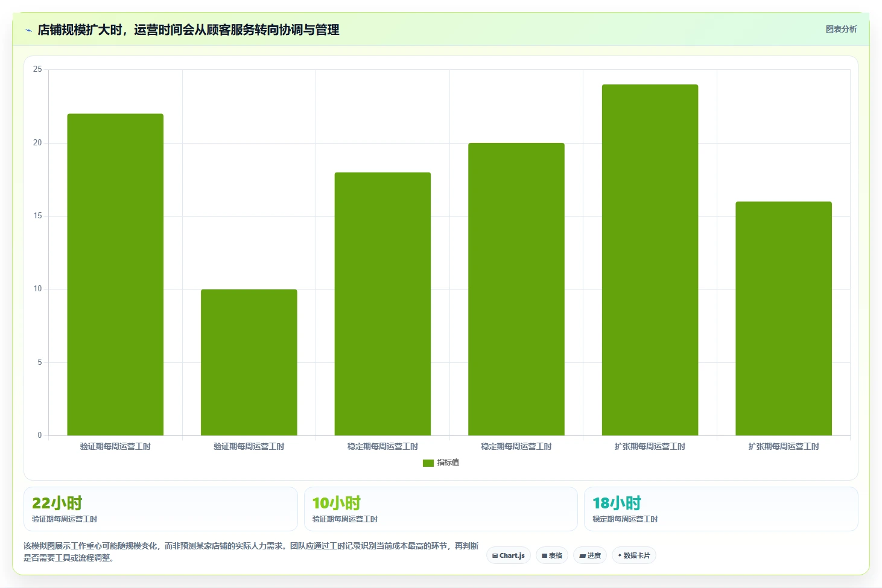
Task: Click the 22小时 stat card value
Action: [57, 503]
